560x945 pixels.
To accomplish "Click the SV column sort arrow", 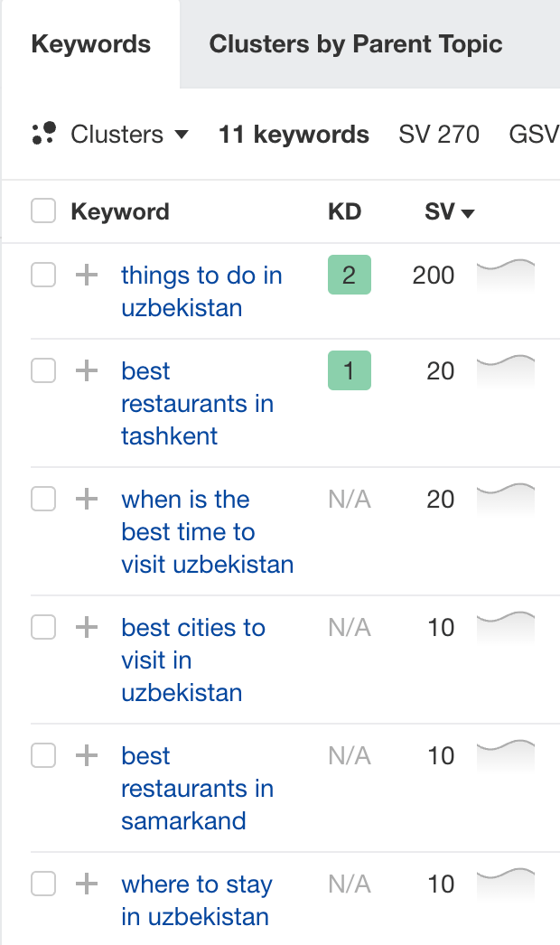I will (x=468, y=212).
